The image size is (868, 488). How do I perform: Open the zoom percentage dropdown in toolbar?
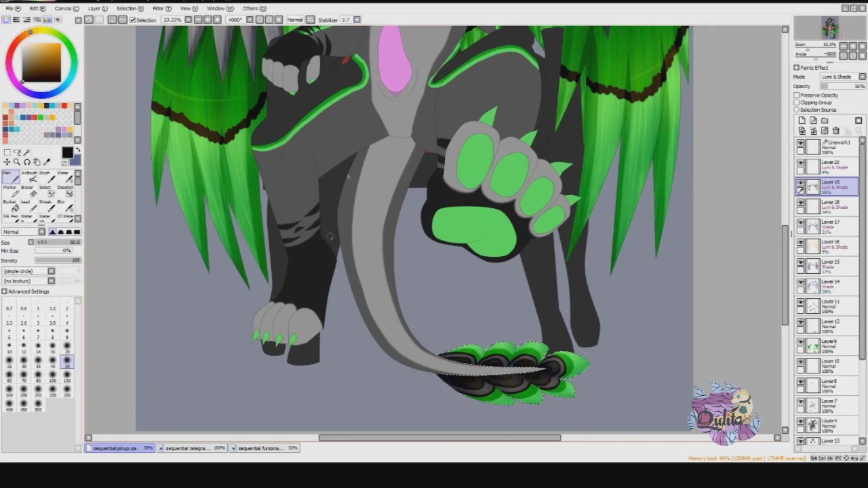(x=189, y=20)
